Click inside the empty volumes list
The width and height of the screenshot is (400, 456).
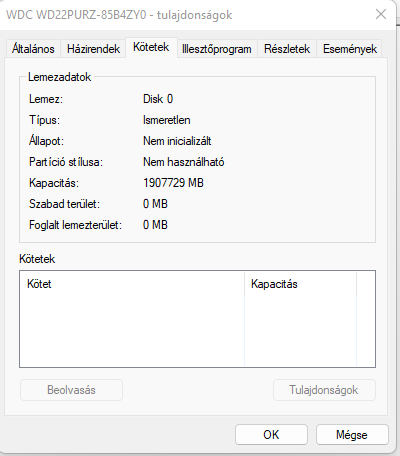coord(197,331)
